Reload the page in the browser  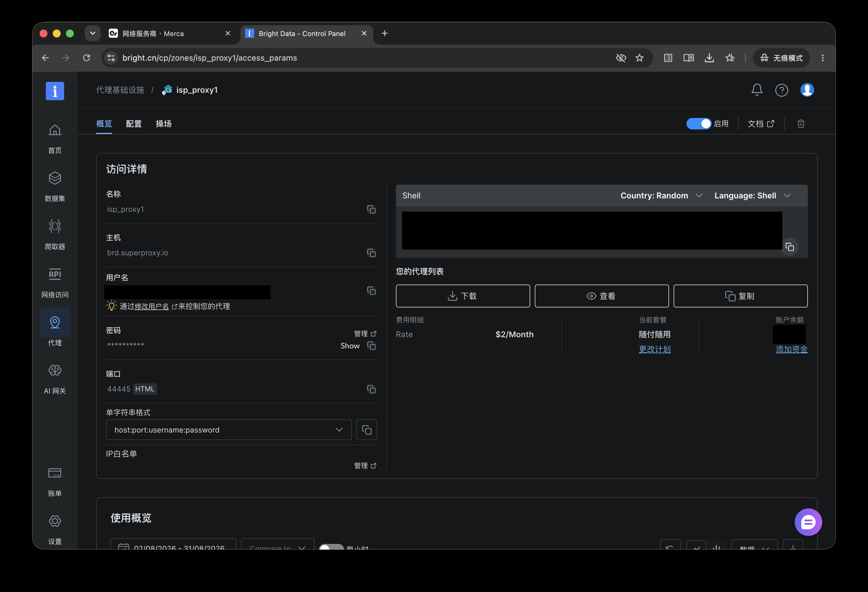86,58
